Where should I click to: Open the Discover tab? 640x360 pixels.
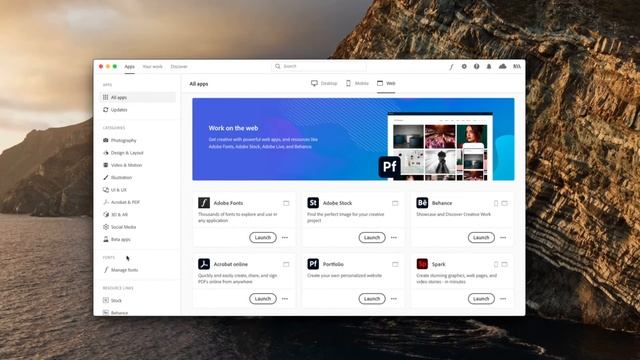point(179,67)
